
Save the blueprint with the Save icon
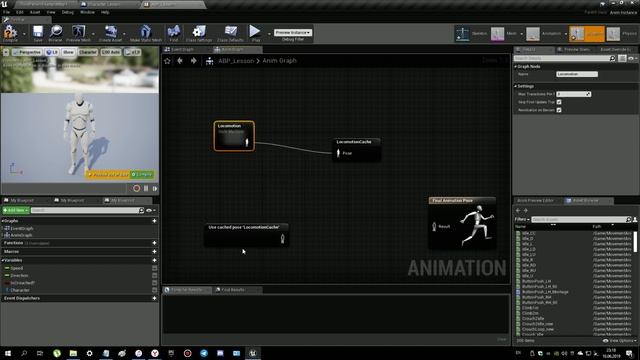point(38,33)
